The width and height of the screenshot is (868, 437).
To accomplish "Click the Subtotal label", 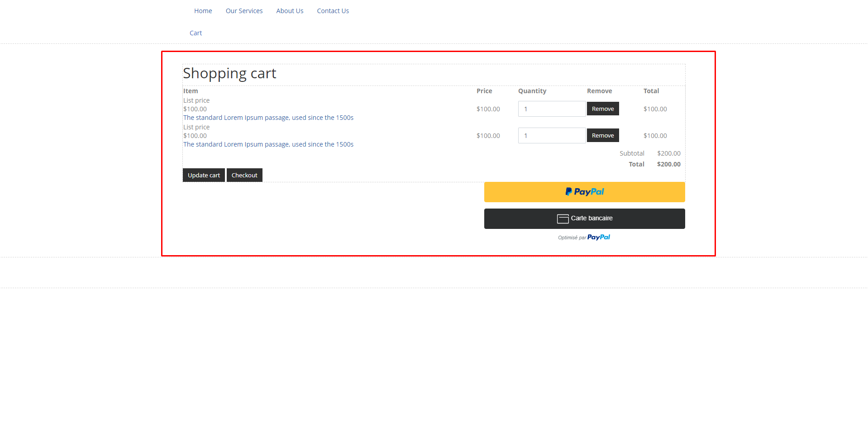I will click(x=632, y=153).
